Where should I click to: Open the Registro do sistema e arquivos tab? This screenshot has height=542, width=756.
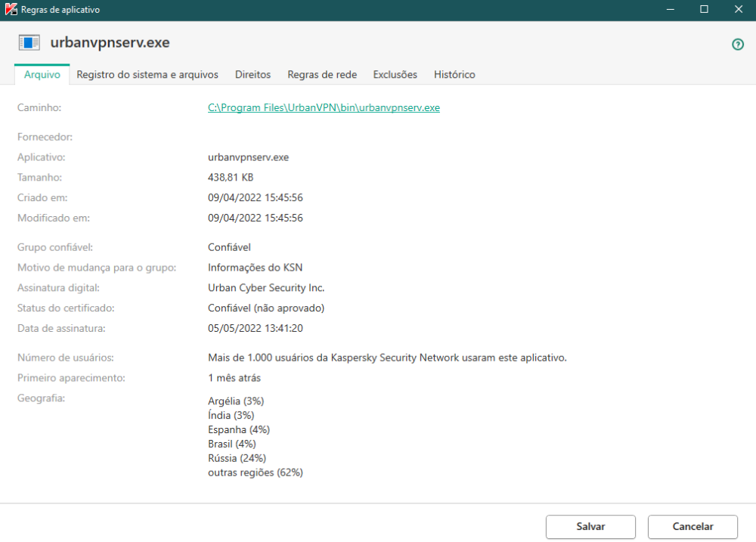click(x=147, y=74)
